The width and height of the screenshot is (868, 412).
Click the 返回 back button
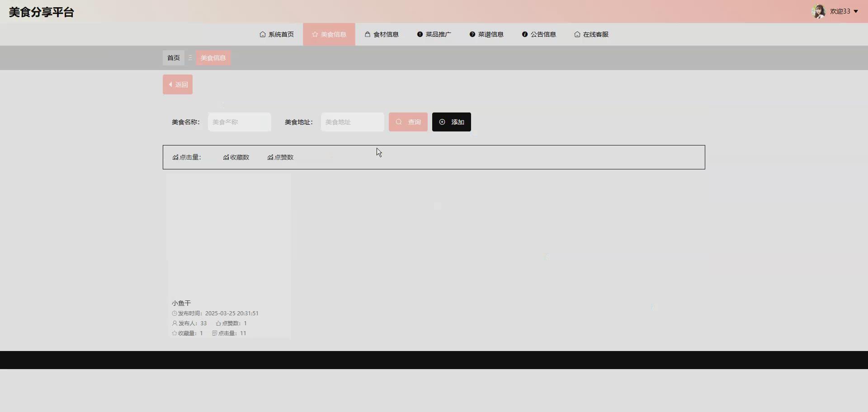pos(177,84)
